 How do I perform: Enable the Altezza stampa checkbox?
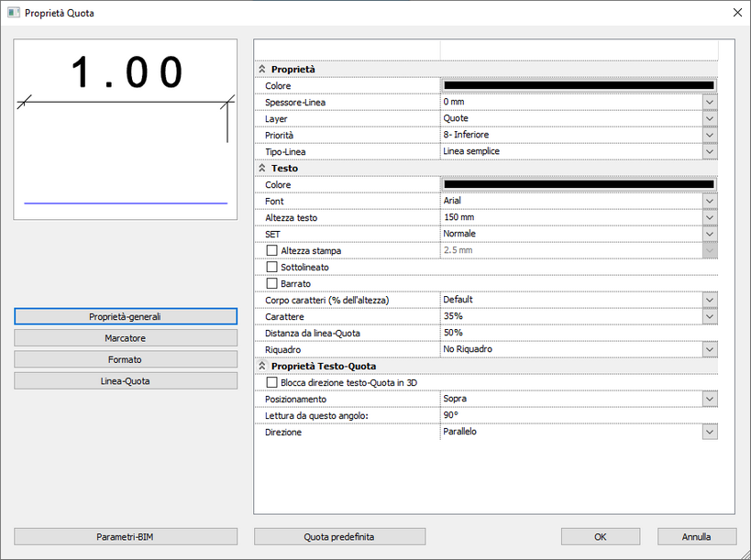[x=271, y=250]
